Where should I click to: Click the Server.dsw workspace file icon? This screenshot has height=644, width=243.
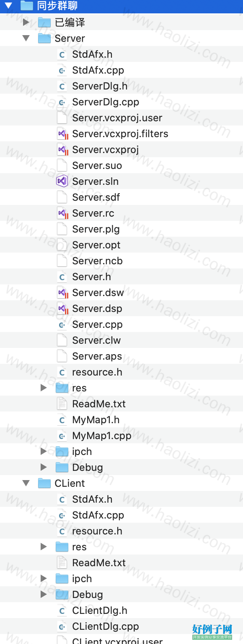click(62, 293)
